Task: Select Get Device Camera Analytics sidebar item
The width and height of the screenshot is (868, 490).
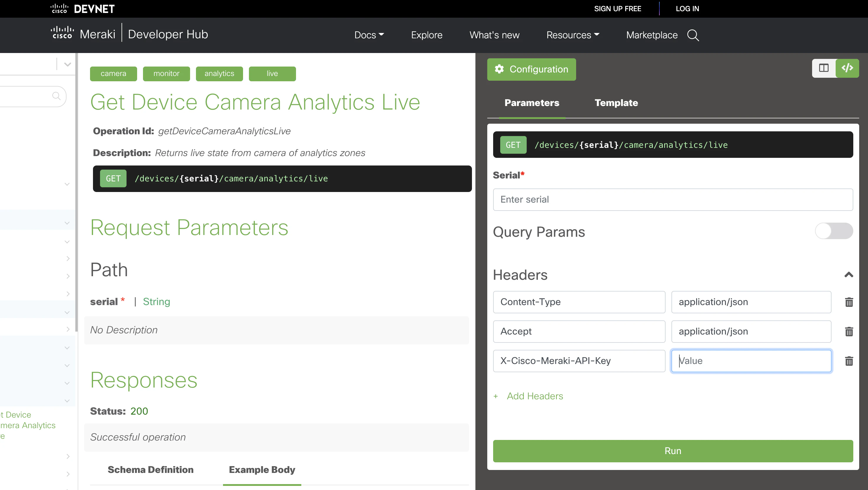Action: tap(28, 425)
